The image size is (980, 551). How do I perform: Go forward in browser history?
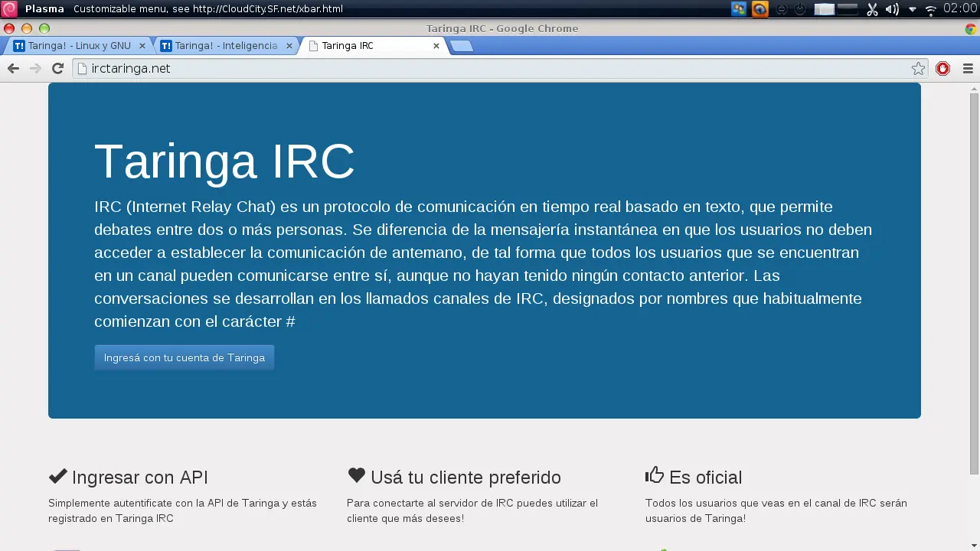point(35,69)
